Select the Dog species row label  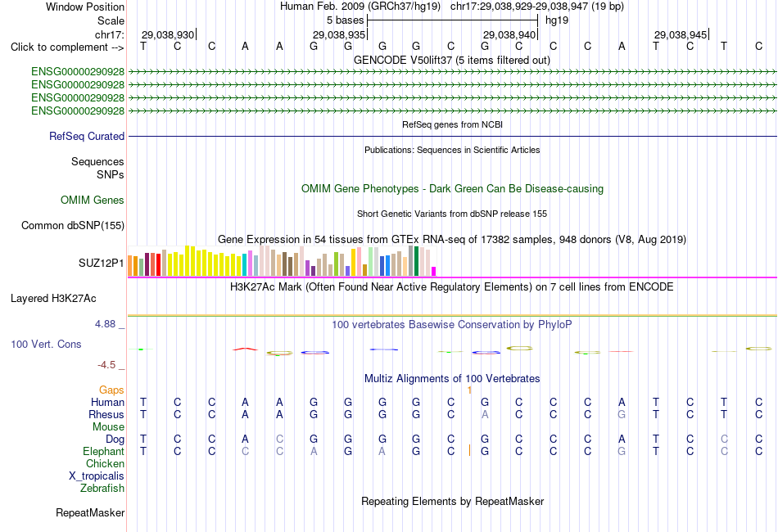[x=115, y=439]
